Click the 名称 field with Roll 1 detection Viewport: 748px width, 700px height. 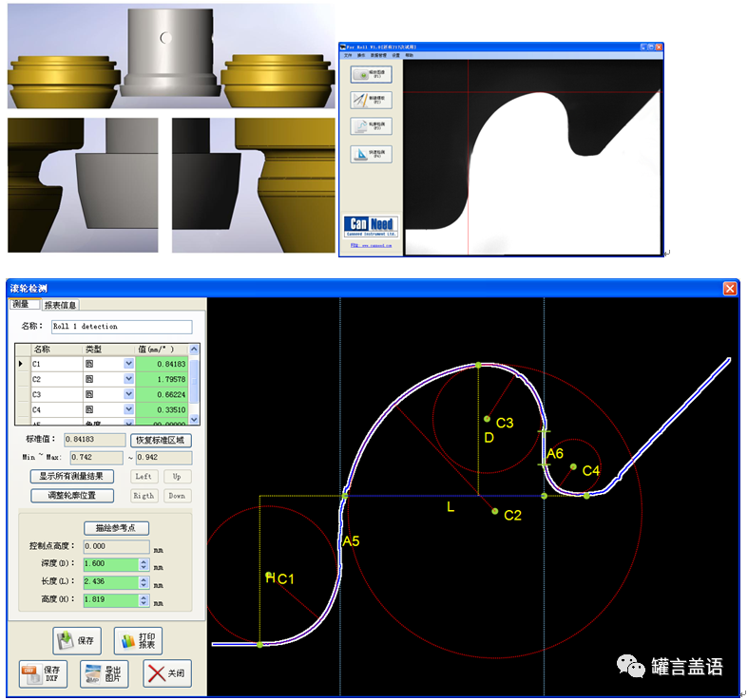click(x=122, y=327)
